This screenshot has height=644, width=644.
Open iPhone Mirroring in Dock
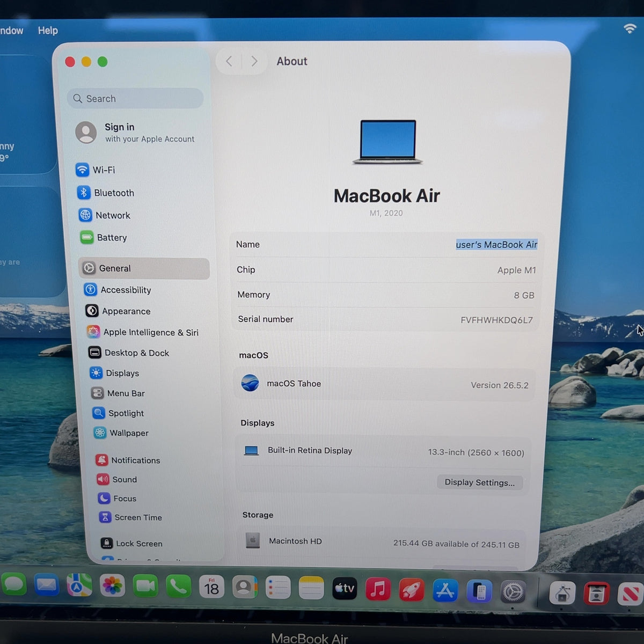point(479,592)
